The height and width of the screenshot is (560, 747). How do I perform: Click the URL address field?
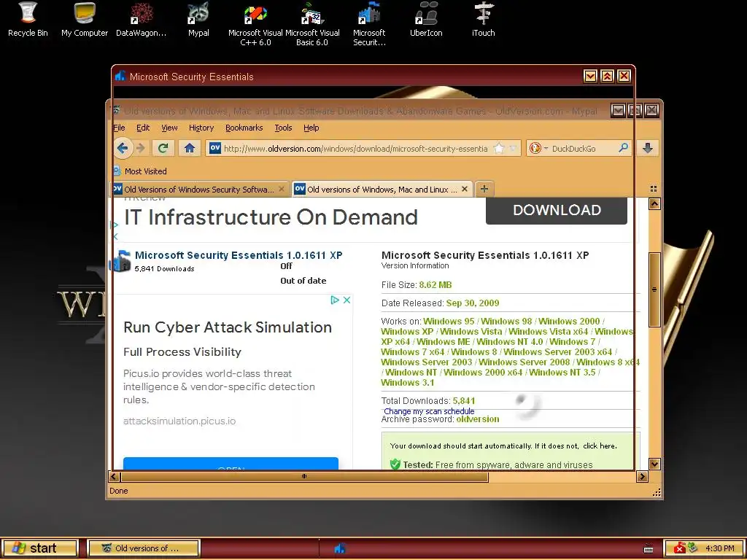355,149
